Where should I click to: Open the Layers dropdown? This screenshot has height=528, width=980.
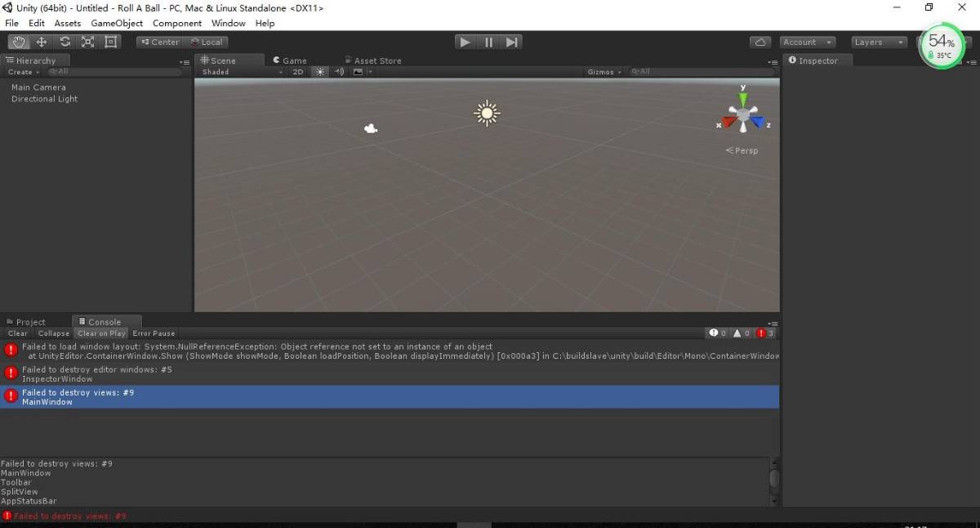coord(879,42)
